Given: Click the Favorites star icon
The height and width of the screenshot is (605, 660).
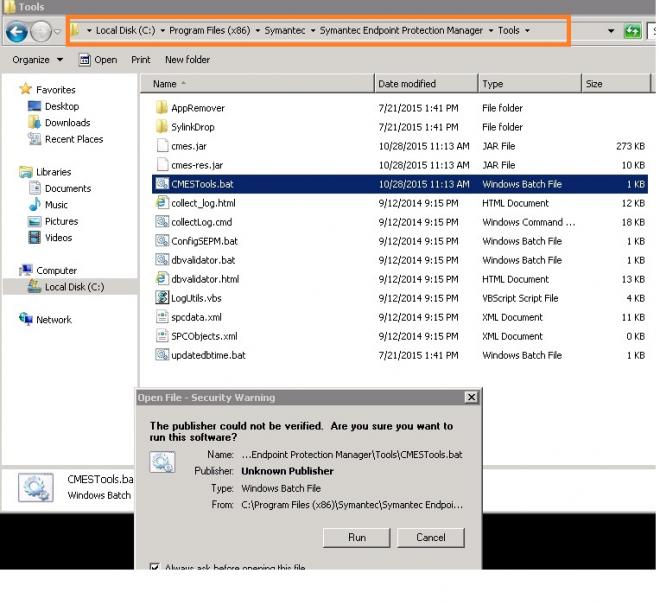Looking at the screenshot, I should tap(26, 89).
